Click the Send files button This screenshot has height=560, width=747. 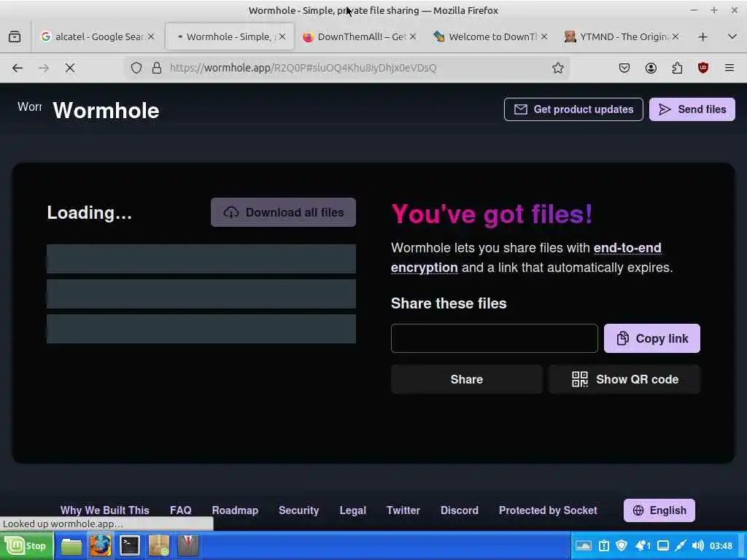coord(692,109)
